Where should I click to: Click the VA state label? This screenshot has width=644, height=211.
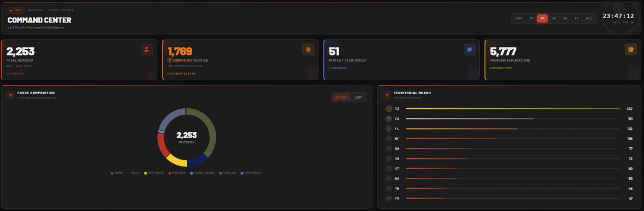[x=397, y=159]
